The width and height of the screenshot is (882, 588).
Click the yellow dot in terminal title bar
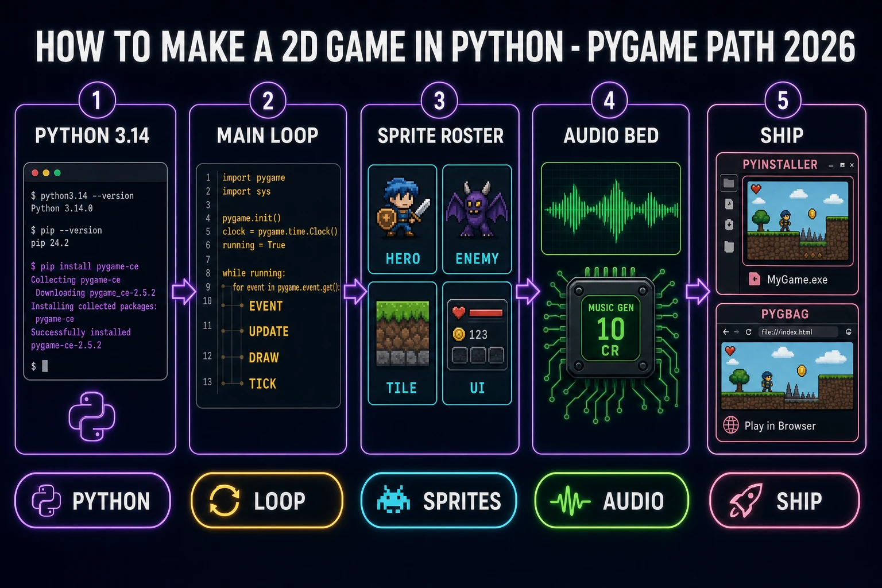(46, 173)
